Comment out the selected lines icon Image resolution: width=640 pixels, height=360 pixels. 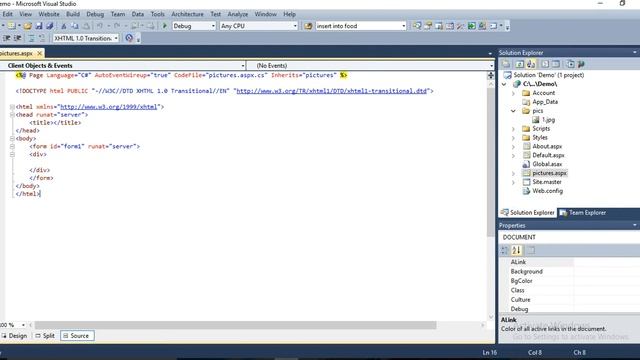[x=31, y=38]
